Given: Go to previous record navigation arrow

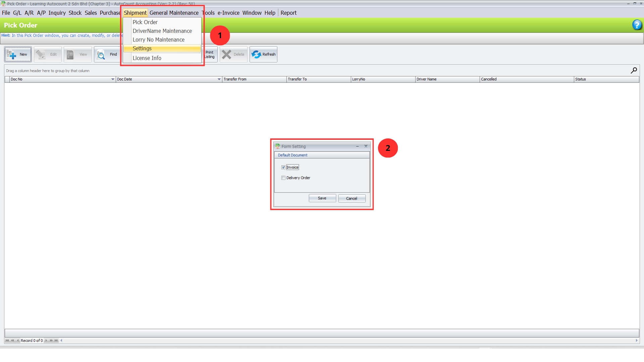Looking at the screenshot, I should [18, 341].
